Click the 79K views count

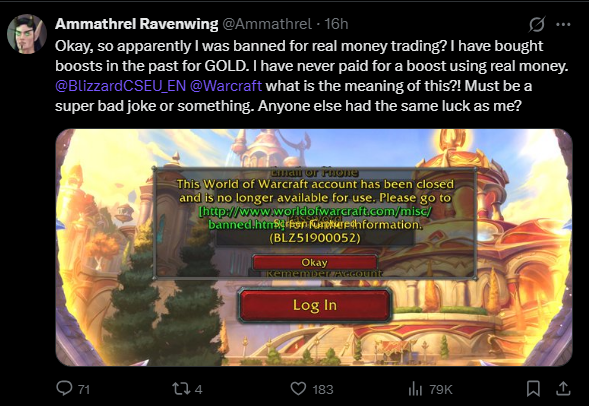[441, 389]
